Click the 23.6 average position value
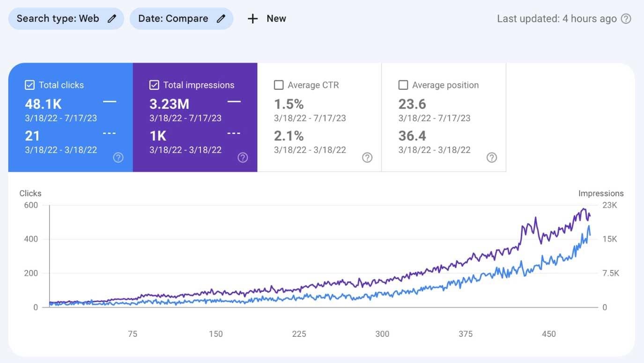The width and height of the screenshot is (644, 363). (412, 104)
